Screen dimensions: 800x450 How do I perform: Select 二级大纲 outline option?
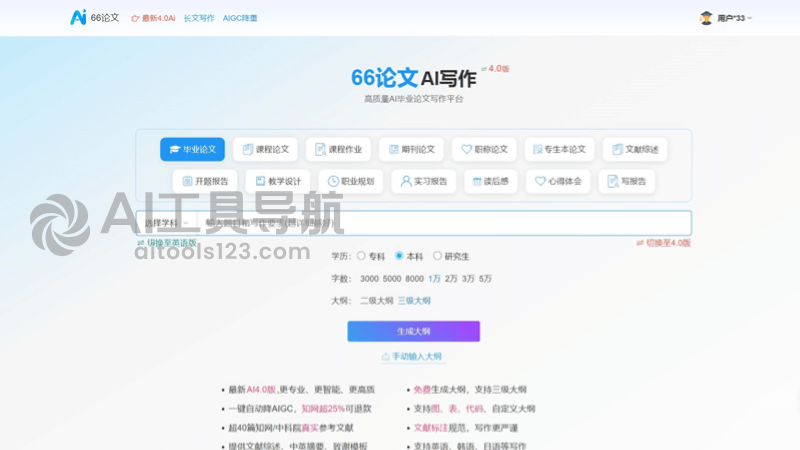pos(377,301)
